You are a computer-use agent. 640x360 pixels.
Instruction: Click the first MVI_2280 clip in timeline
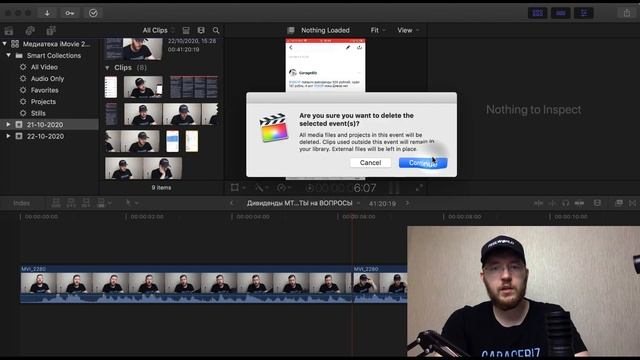(x=186, y=284)
